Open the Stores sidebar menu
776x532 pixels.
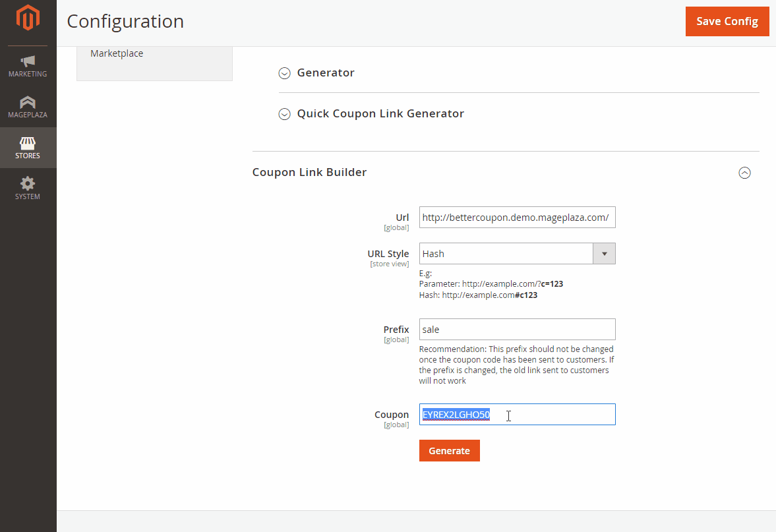(28, 148)
